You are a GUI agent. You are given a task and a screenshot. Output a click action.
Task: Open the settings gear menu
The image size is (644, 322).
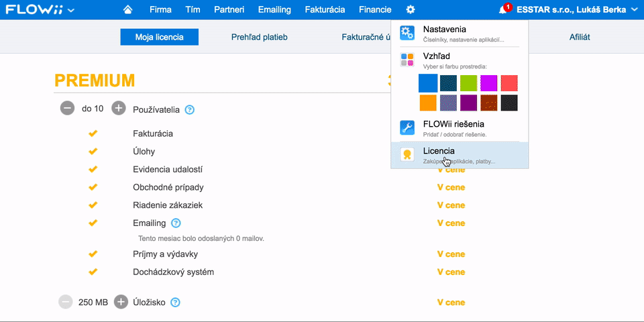pos(411,10)
